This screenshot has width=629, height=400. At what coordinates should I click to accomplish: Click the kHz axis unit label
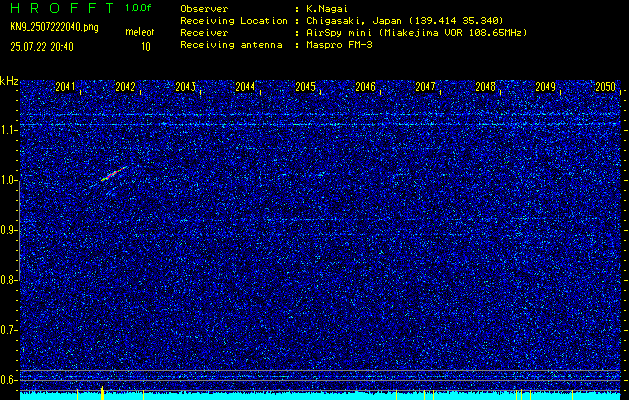pos(9,81)
